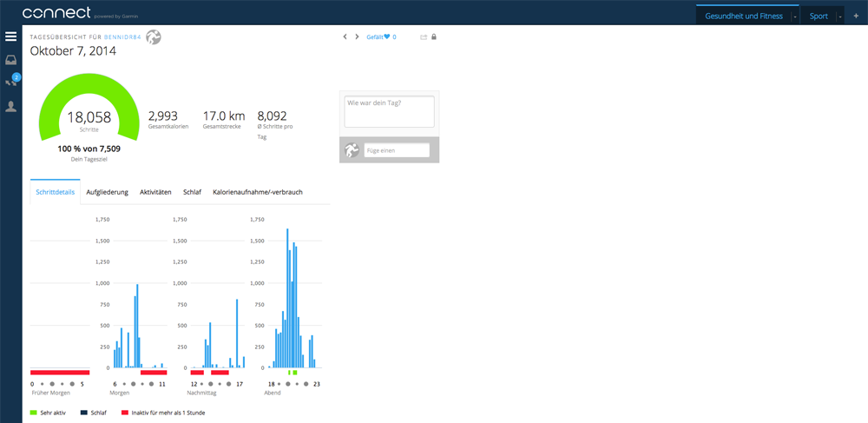The image size is (868, 423).
Task: Open the Kalorienaufnahme/-verbrauch tab
Action: [257, 192]
